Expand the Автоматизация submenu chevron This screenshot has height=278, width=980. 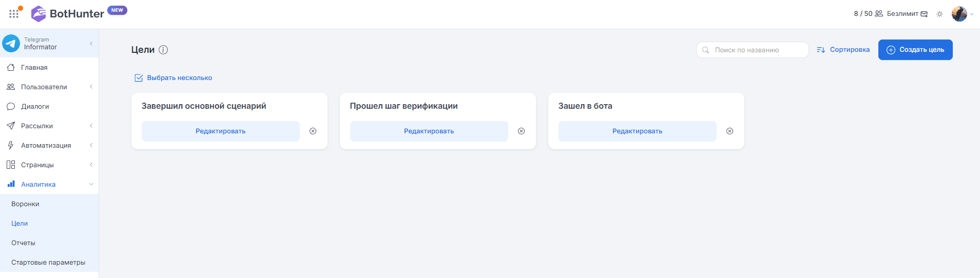point(91,145)
